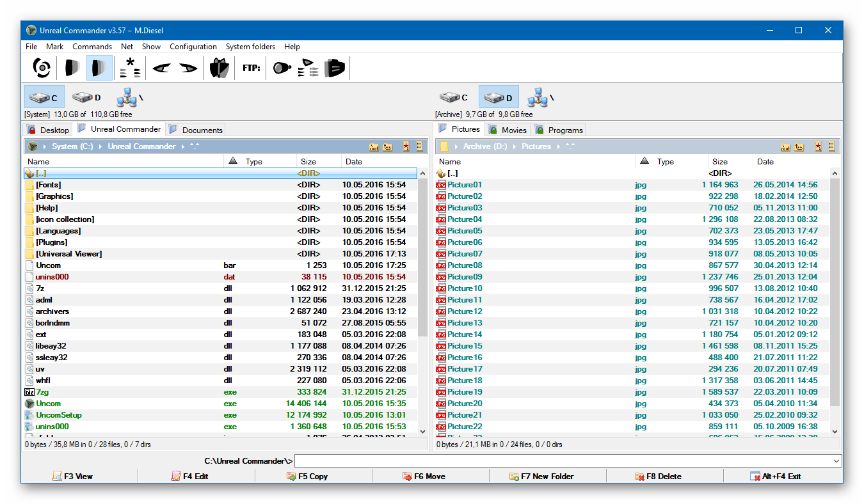This screenshot has height=504, width=864.
Task: Expand arrow after Unreal Commander breadcrumb
Action: coord(183,146)
